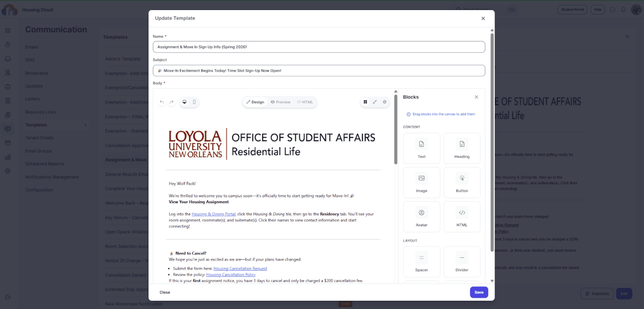Open the editor settings gear icon

pyautogui.click(x=385, y=102)
